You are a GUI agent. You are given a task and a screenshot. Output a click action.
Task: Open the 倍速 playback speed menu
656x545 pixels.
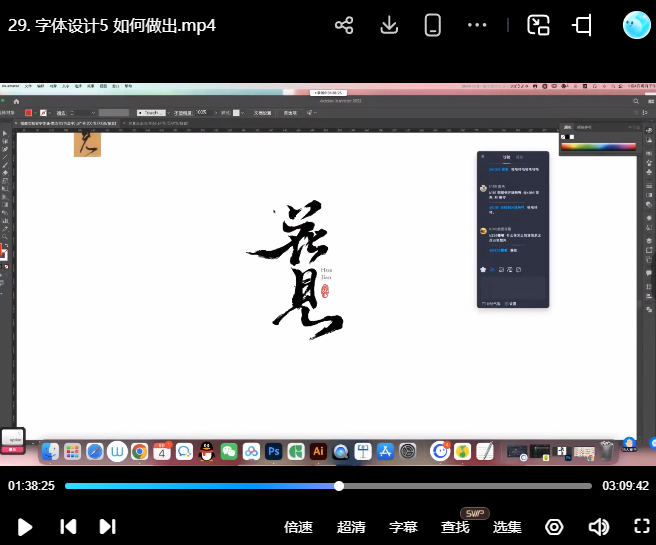pos(298,527)
